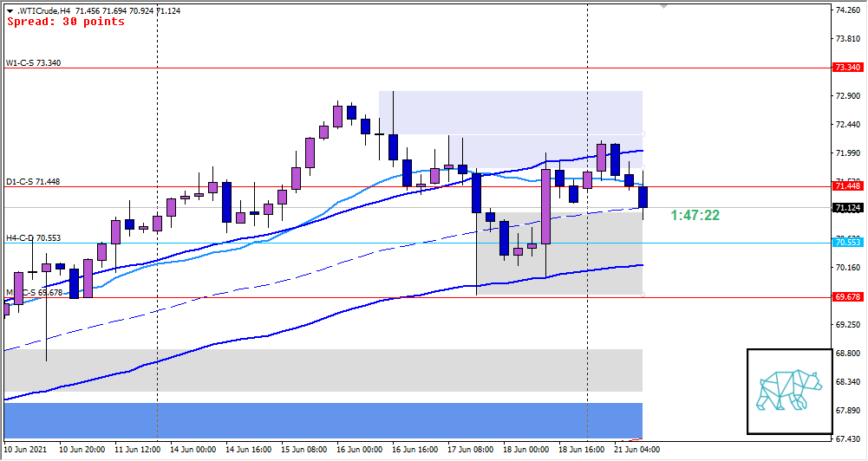Open the dropdown arrow beside .WTICrude,H4
Image resolution: width=868 pixels, height=461 pixels.
[10, 10]
